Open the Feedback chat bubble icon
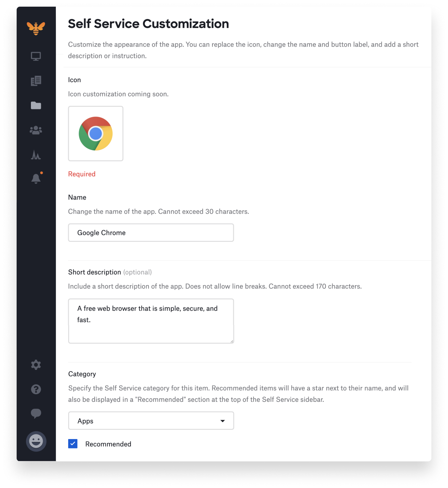 (x=36, y=413)
